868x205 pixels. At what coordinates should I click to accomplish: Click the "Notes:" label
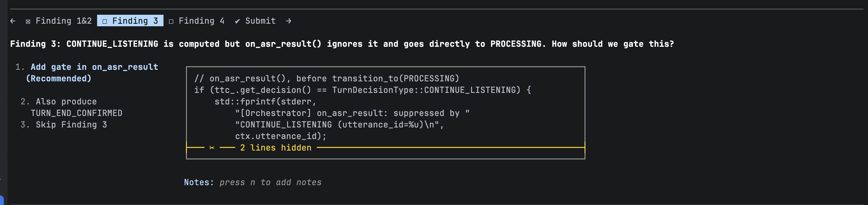click(198, 182)
